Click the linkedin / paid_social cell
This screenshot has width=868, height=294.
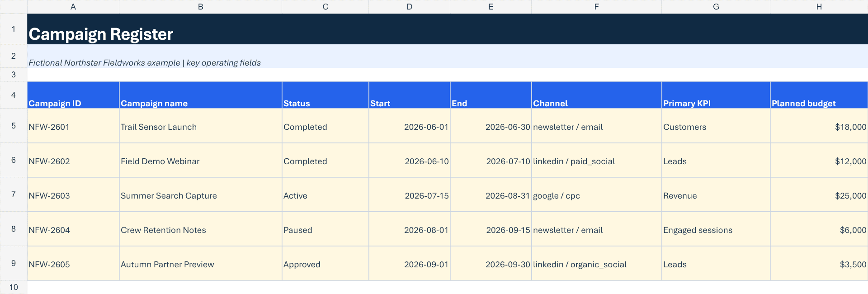[x=597, y=161]
